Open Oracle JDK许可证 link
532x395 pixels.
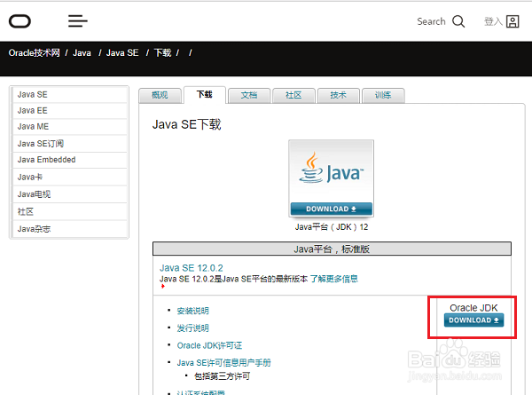tap(209, 345)
